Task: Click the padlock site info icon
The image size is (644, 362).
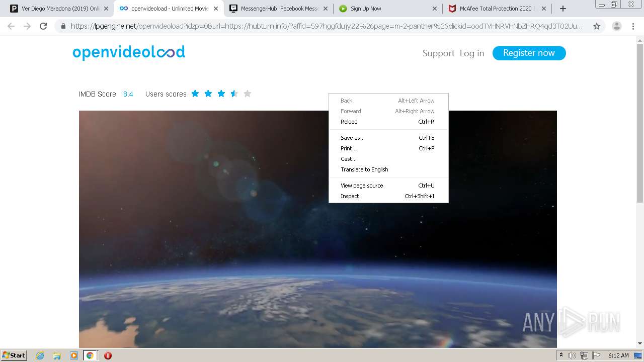Action: tap(63, 26)
